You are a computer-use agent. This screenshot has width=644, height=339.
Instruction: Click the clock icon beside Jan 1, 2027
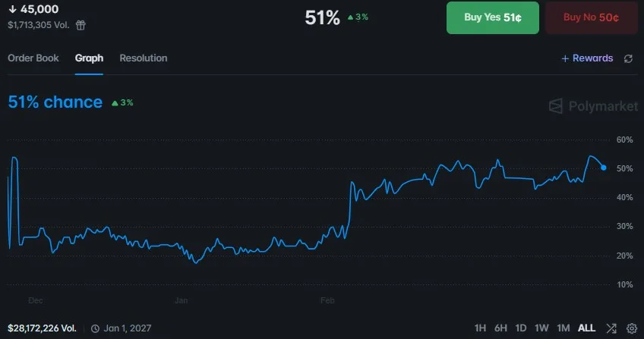click(95, 328)
